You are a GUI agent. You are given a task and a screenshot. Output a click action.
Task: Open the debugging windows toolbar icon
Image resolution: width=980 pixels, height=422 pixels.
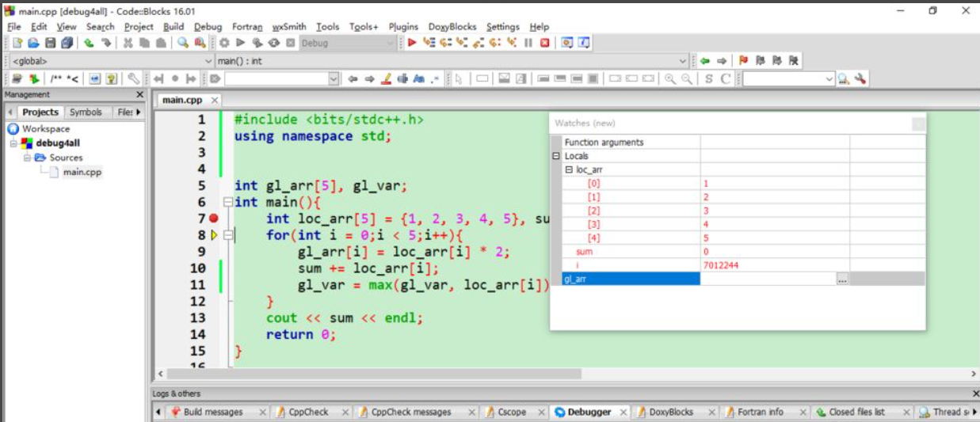[567, 43]
